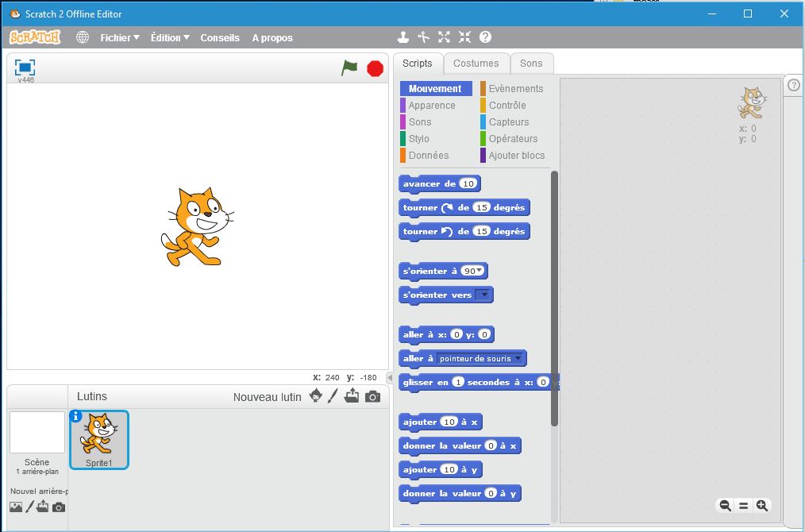Switch to the Sons tab
805x532 pixels.
[x=531, y=64]
